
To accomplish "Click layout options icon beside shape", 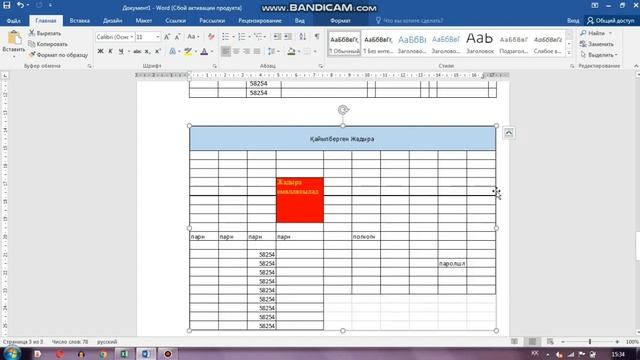I will pos(509,133).
